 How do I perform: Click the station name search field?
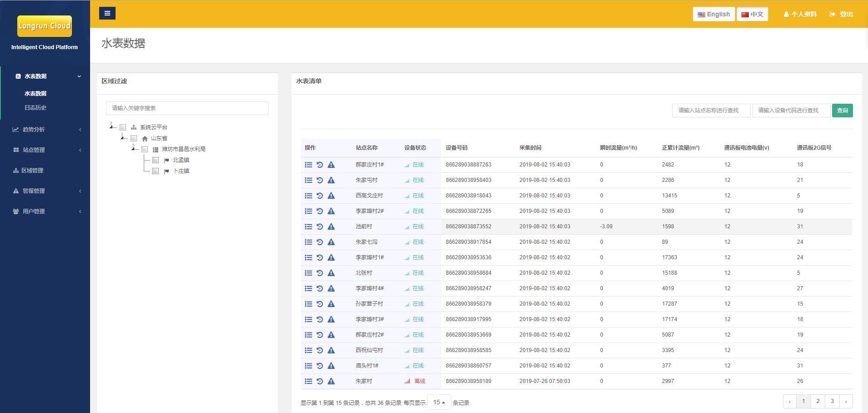click(x=711, y=111)
